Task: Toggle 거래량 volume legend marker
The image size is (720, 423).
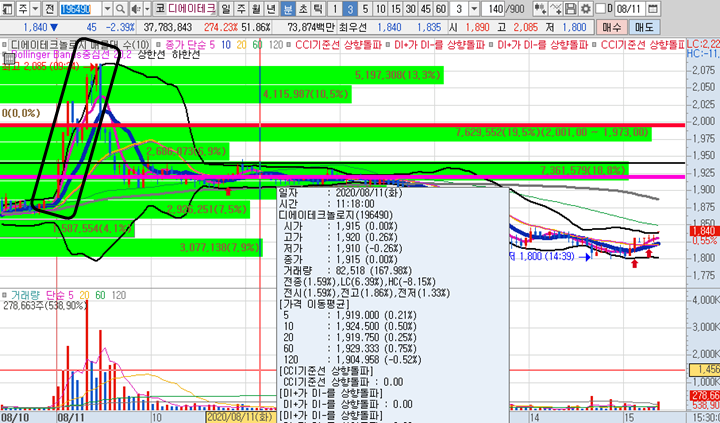Action: point(5,295)
